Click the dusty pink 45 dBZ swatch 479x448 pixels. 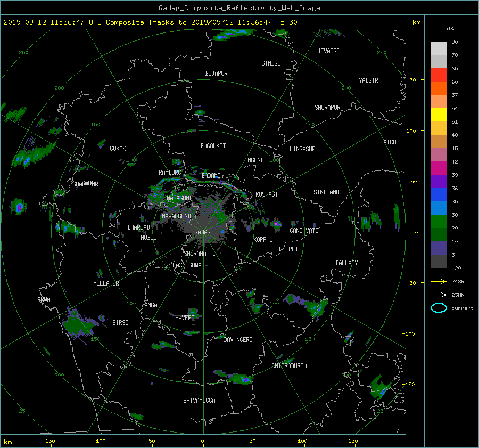pyautogui.click(x=439, y=154)
